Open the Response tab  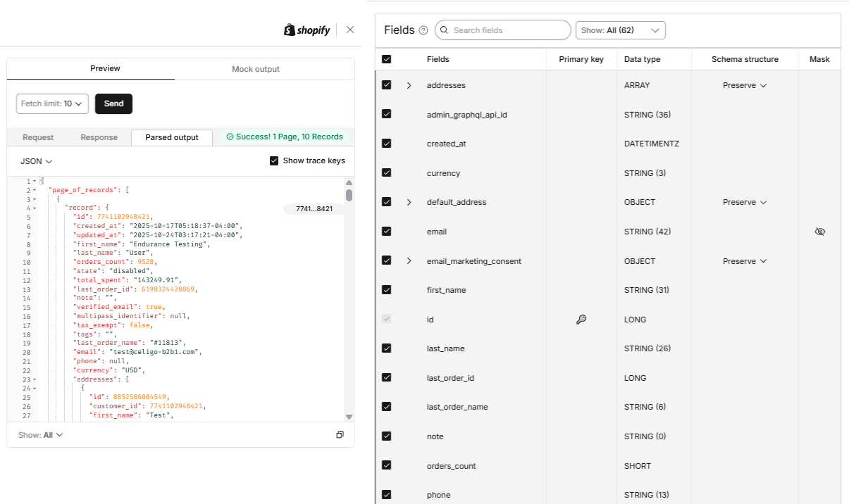click(x=99, y=137)
